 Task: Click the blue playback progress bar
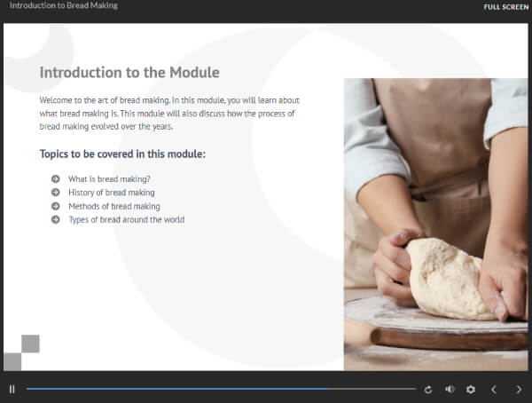point(177,389)
